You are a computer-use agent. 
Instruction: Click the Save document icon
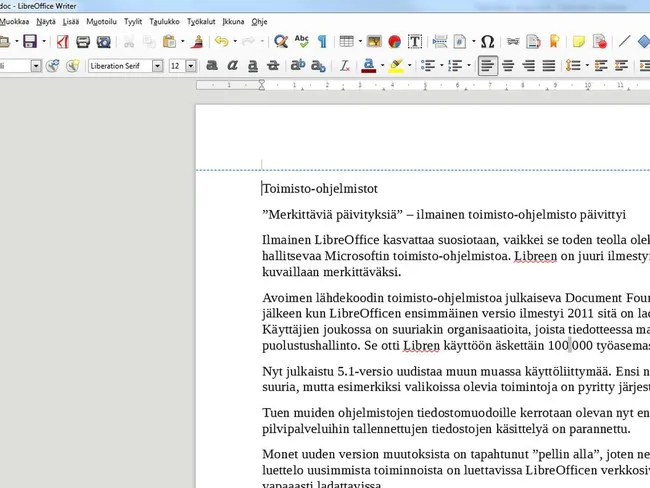[30, 41]
